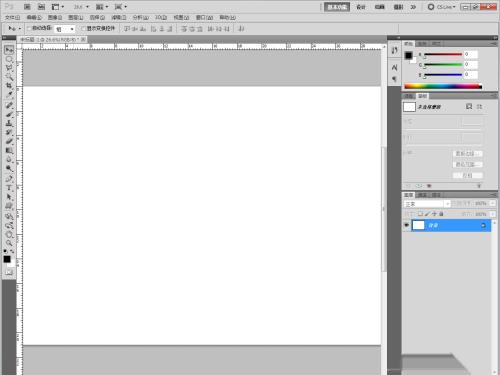The image size is (500, 375).
Task: Open the arrange documents dropdown
Action: click(x=102, y=7)
